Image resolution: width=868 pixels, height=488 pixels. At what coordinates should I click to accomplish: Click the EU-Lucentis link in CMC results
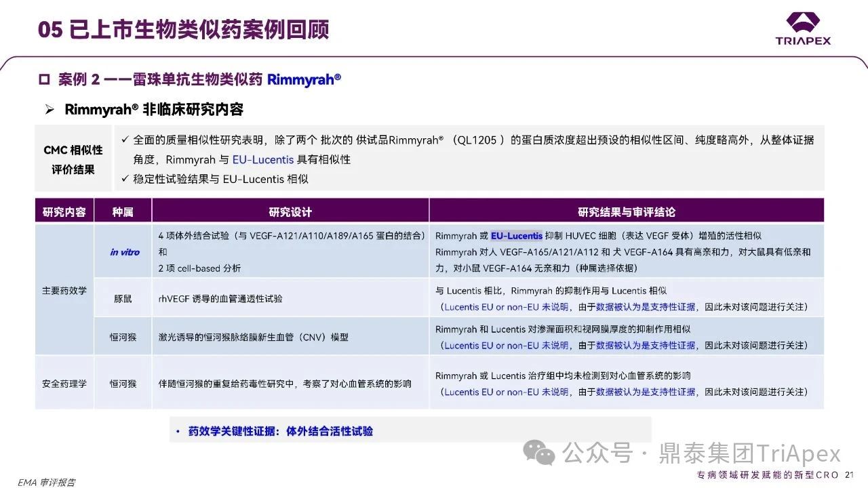click(263, 160)
